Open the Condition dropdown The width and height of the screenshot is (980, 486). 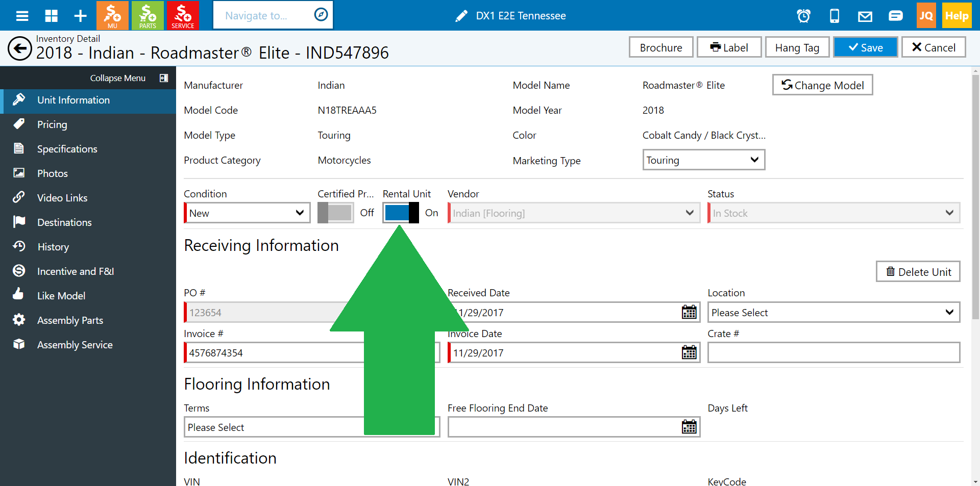[x=247, y=213]
